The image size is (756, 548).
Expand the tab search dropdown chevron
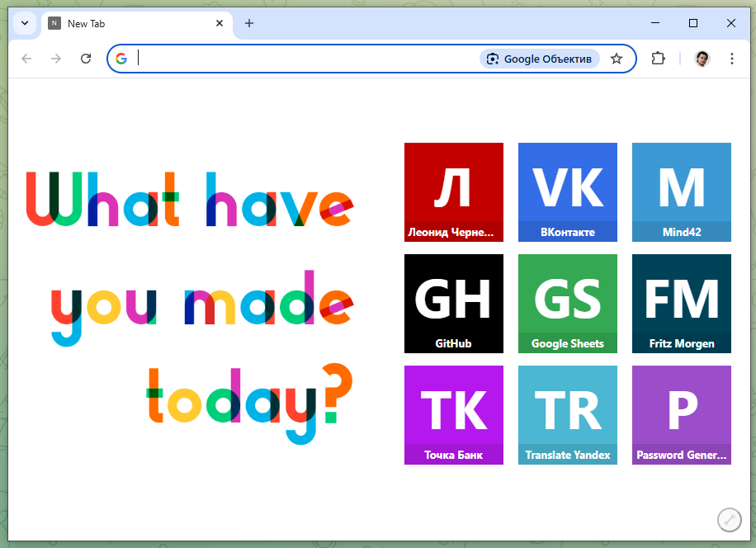25,23
